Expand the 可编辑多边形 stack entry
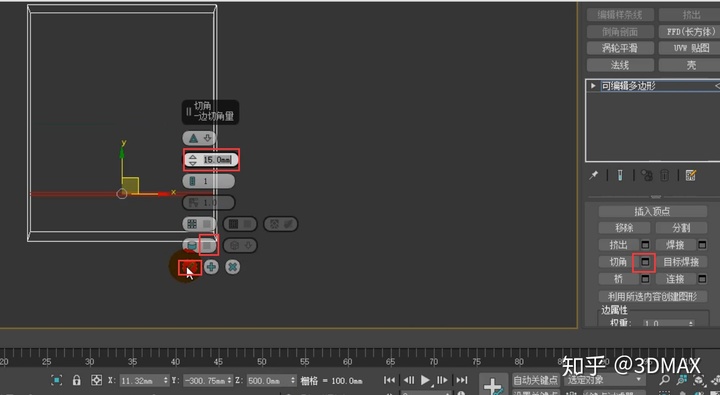This screenshot has width=720, height=395. point(593,86)
